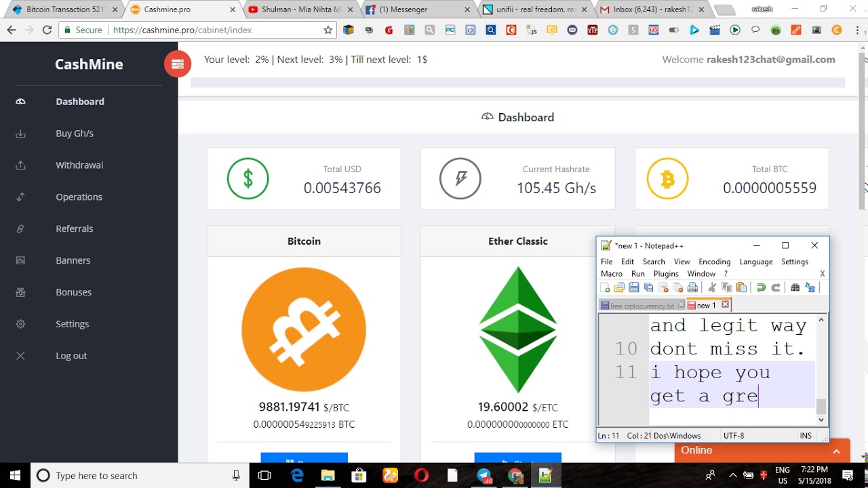Click the Redo icon in Notepad++
The width and height of the screenshot is (868, 488).
point(776,288)
